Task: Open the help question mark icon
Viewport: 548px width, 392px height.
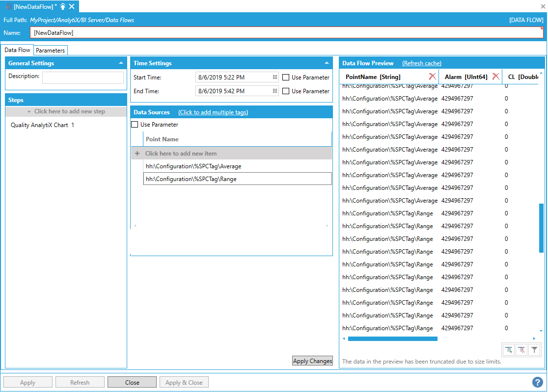Action: pos(537,382)
